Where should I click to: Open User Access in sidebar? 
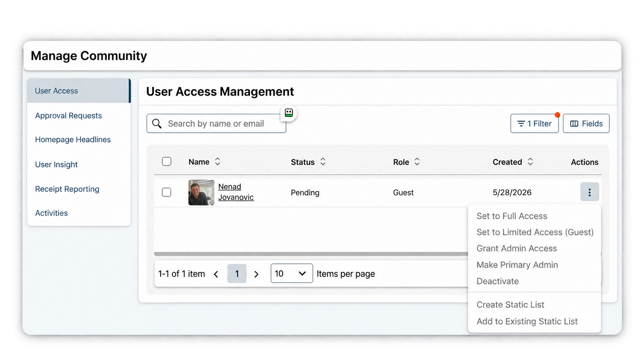[79, 90]
